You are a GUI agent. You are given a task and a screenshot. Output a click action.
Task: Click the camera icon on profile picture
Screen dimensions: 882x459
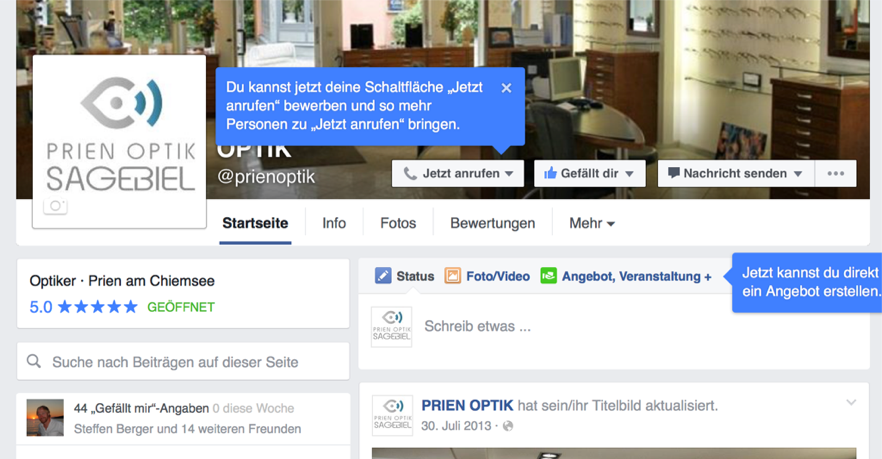56,206
